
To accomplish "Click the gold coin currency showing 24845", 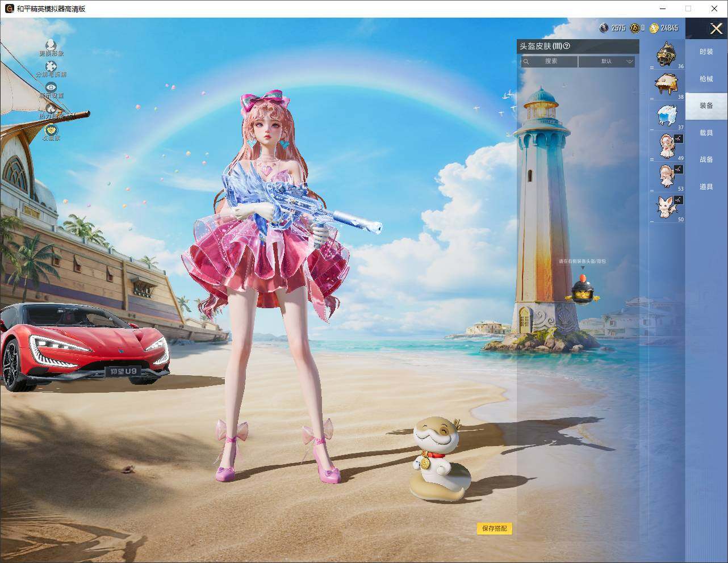I will tap(664, 28).
